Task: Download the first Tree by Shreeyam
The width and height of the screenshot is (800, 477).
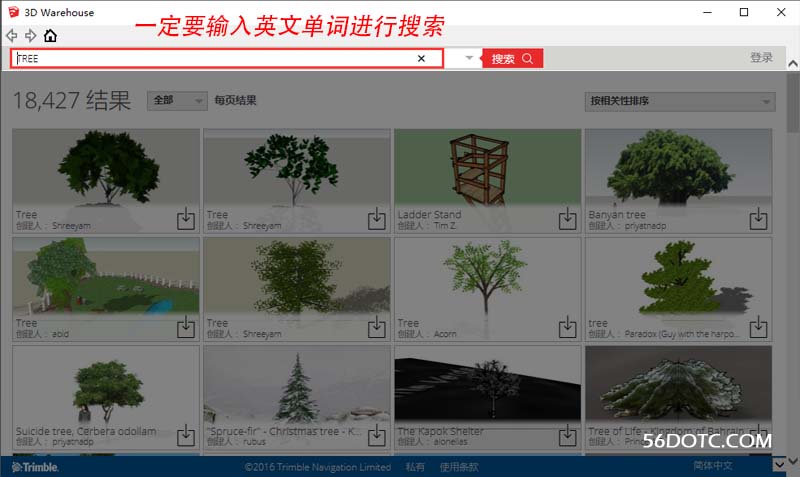Action: [186, 218]
